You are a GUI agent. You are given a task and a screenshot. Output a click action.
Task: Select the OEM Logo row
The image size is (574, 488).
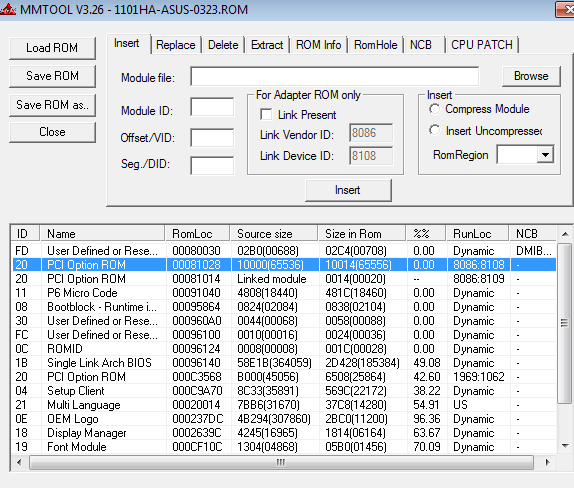coord(284,419)
